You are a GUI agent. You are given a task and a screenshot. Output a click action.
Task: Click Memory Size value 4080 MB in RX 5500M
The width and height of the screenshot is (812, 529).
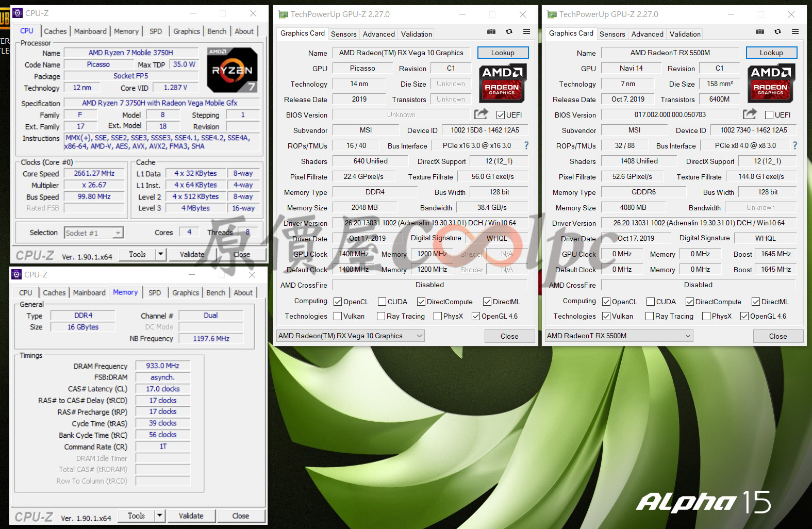point(633,207)
